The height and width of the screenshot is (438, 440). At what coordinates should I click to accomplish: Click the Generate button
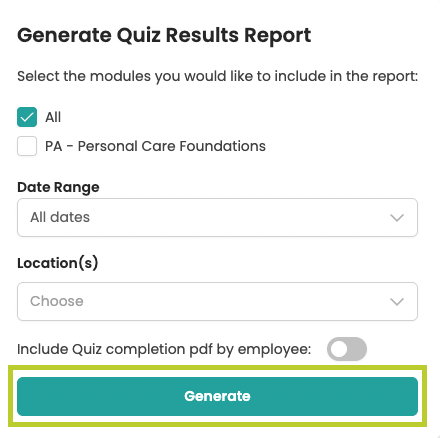pos(217,396)
